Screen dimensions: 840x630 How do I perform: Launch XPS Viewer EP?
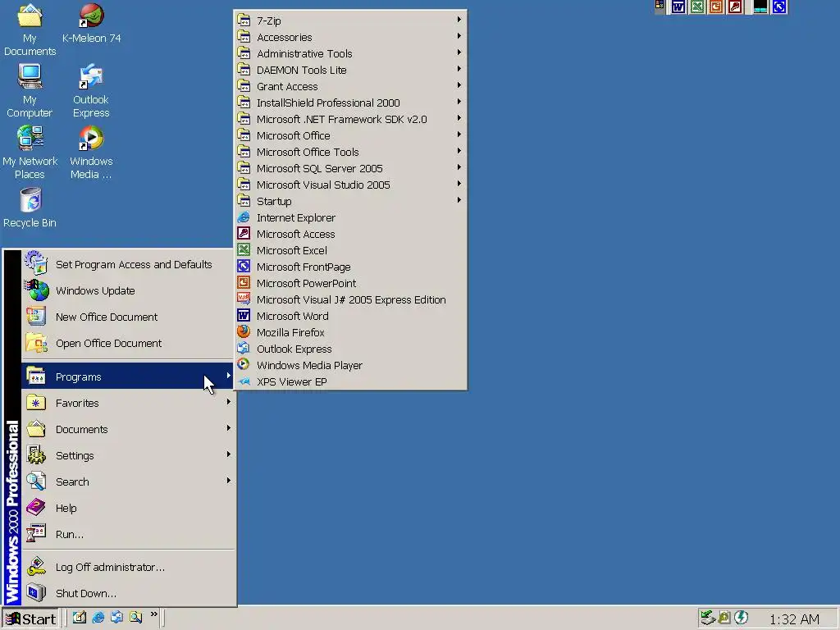click(x=350, y=381)
